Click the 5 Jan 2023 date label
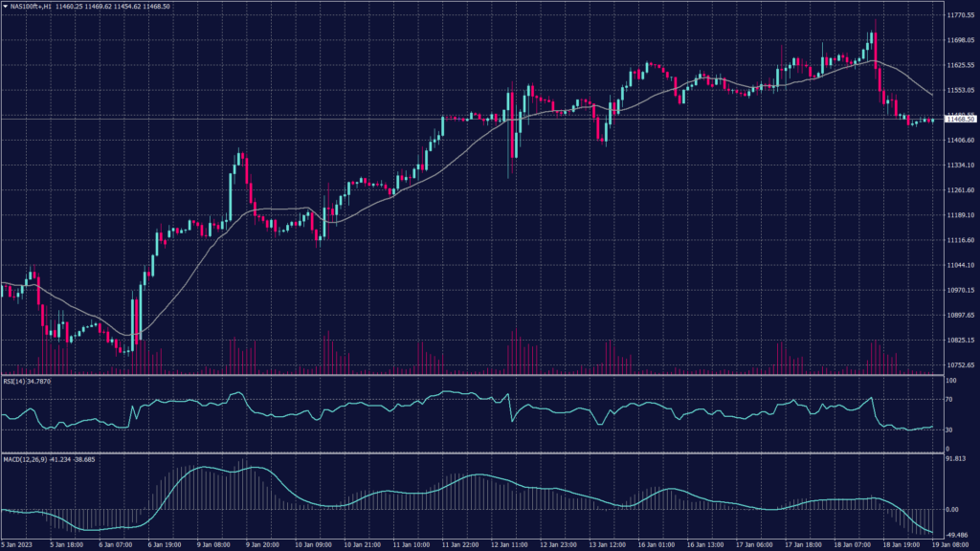This screenshot has width=980, height=551. (19, 543)
